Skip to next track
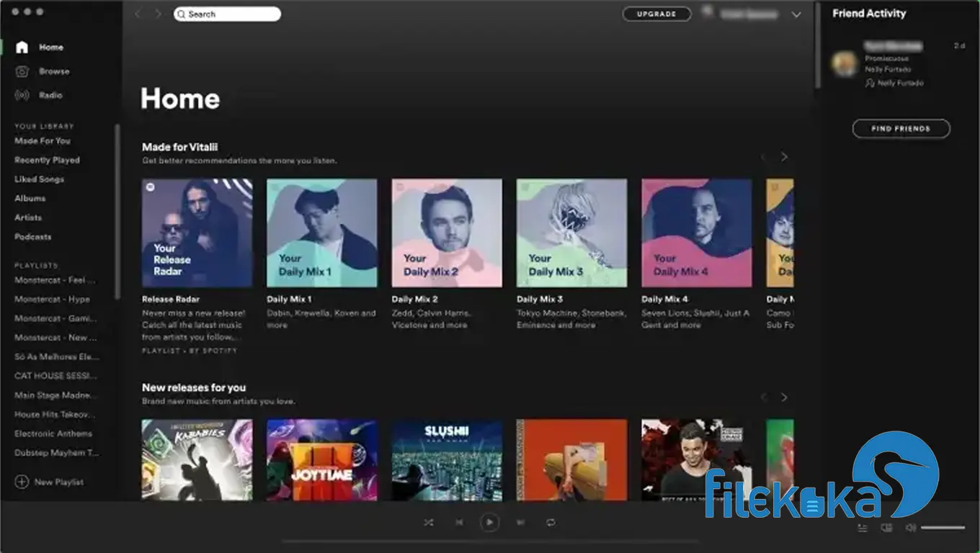The image size is (980, 553). [520, 522]
